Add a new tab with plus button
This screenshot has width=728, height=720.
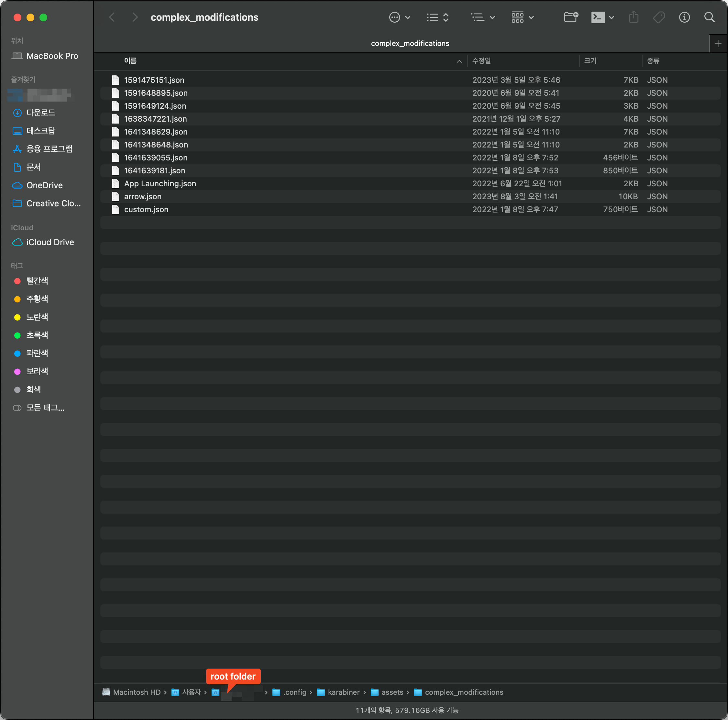click(x=718, y=44)
